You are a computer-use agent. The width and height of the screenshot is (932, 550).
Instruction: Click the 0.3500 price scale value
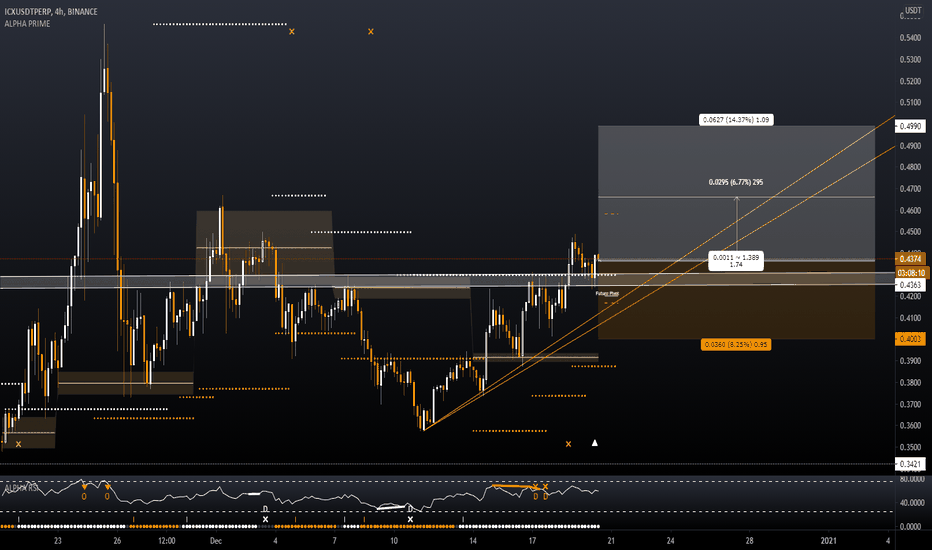[910, 447]
